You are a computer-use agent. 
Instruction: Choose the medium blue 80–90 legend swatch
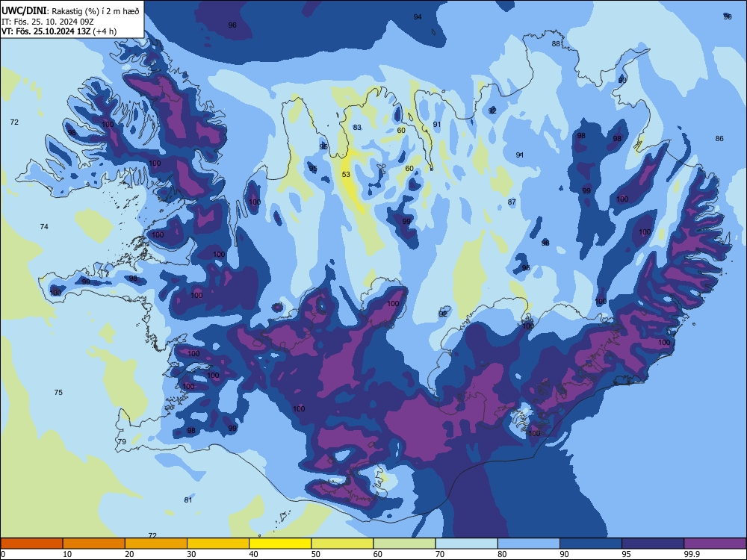click(529, 544)
